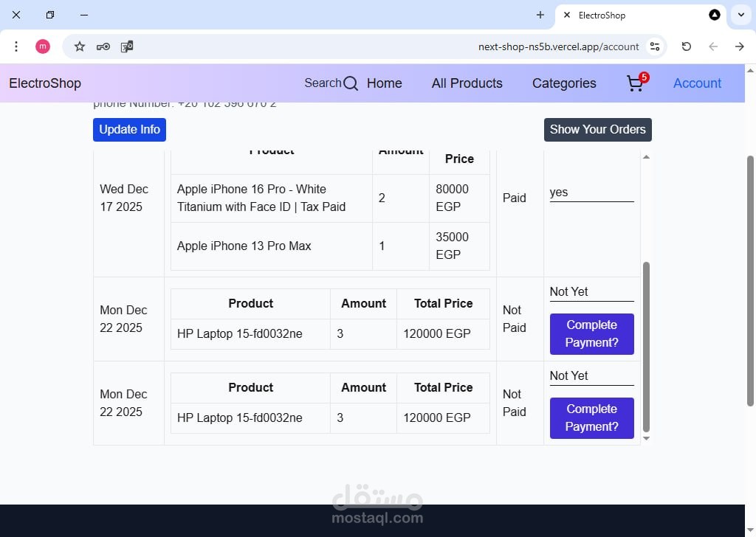Click Update Info button
Viewport: 756px width, 537px height.
[129, 130]
